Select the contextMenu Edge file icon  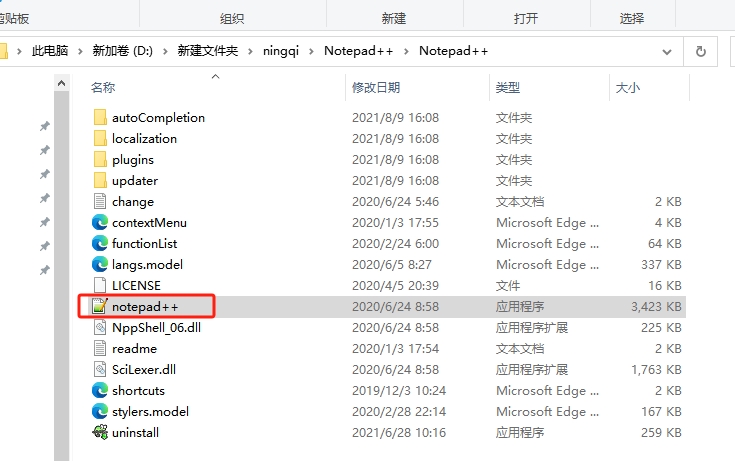[100, 222]
